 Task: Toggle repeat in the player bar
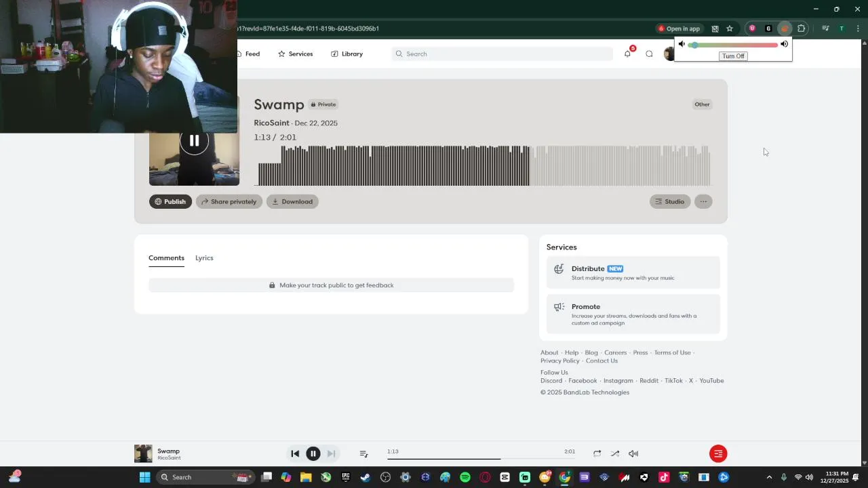coord(597,453)
